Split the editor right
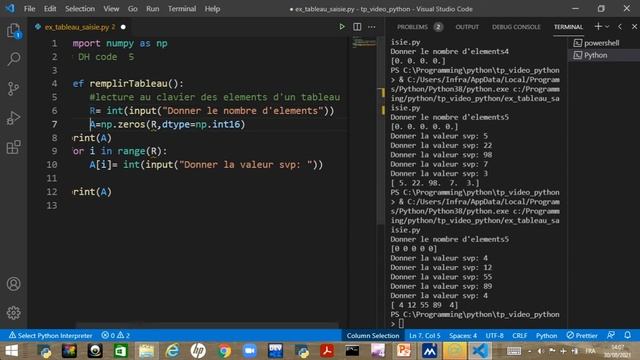This screenshot has width=640, height=360. pyautogui.click(x=357, y=27)
